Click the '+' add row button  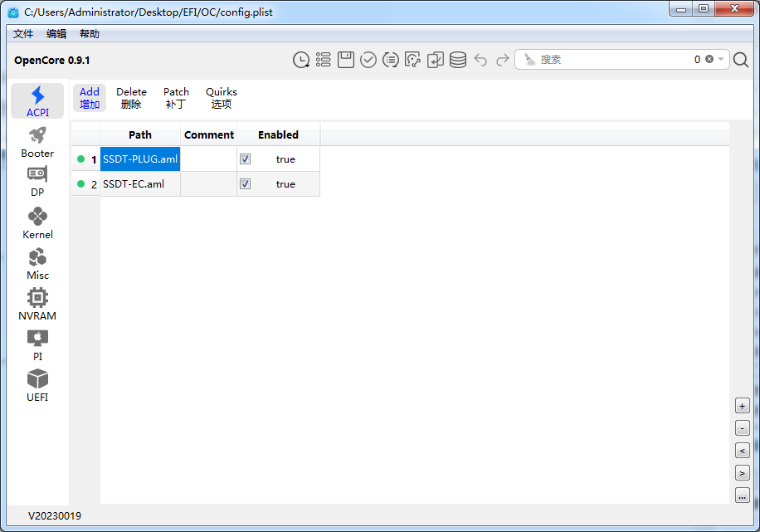click(742, 406)
